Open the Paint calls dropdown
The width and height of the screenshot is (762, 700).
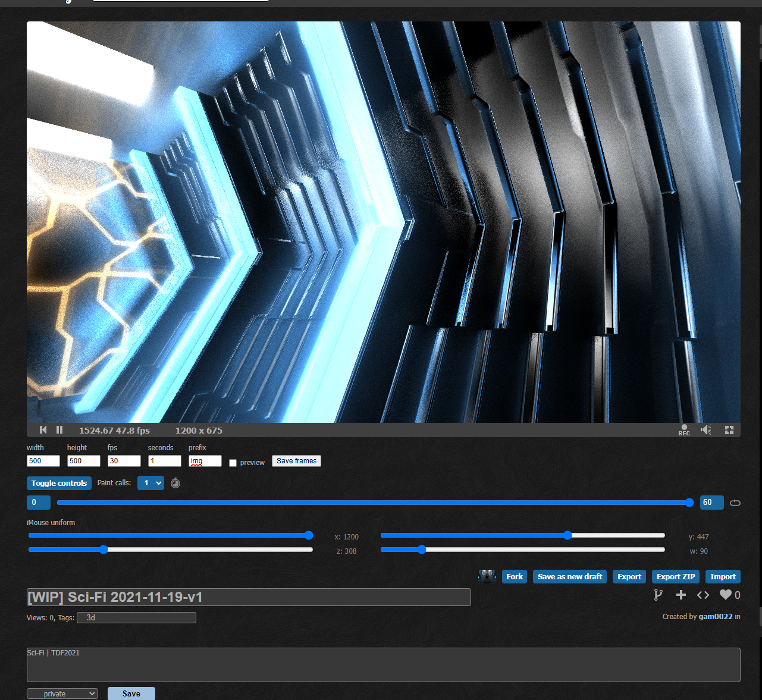tap(150, 483)
